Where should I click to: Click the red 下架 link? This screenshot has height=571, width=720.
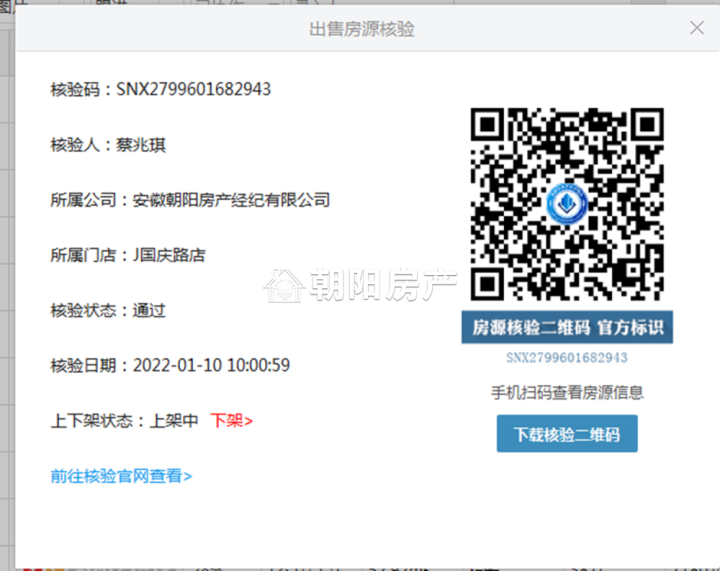pos(231,420)
